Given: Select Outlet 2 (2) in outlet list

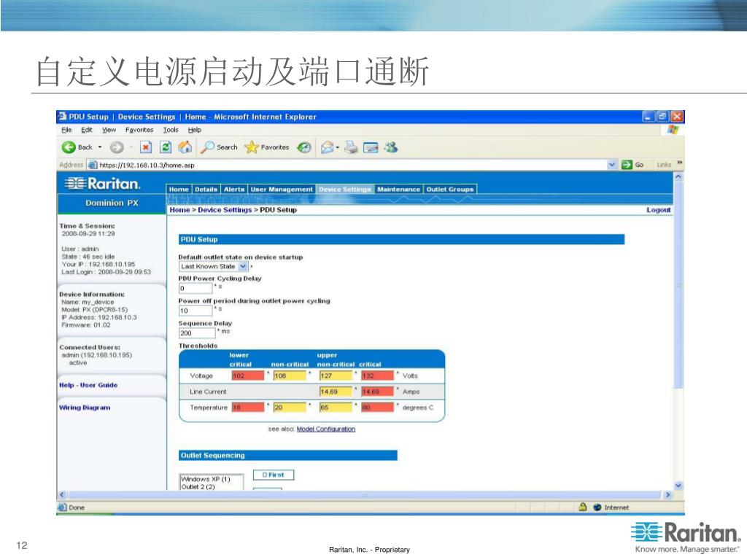Looking at the screenshot, I should 198,486.
